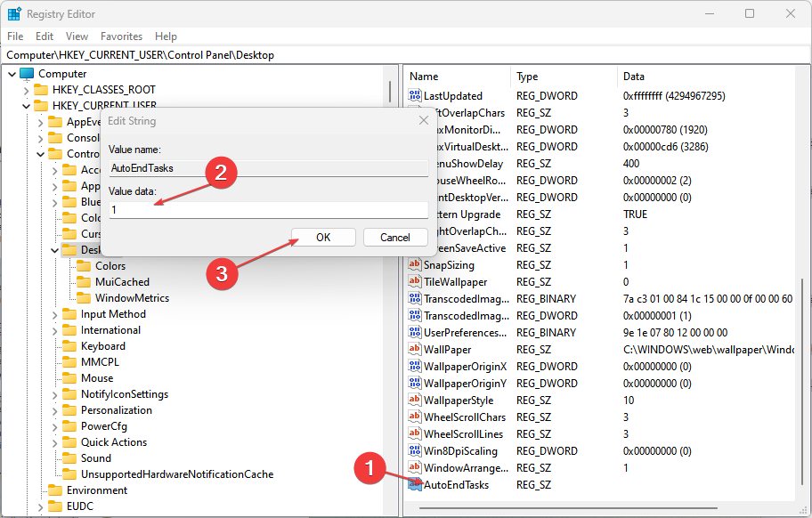Sort values by Type column header

(x=564, y=76)
